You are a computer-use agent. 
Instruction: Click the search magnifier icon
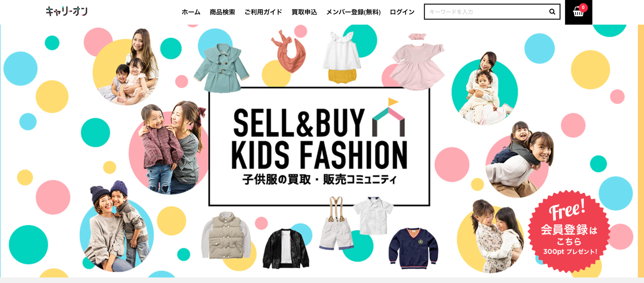(x=552, y=12)
